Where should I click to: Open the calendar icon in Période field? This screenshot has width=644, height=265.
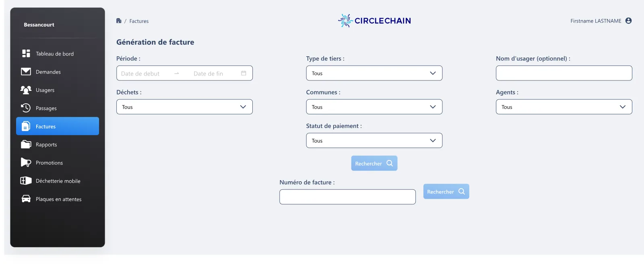[x=244, y=73]
